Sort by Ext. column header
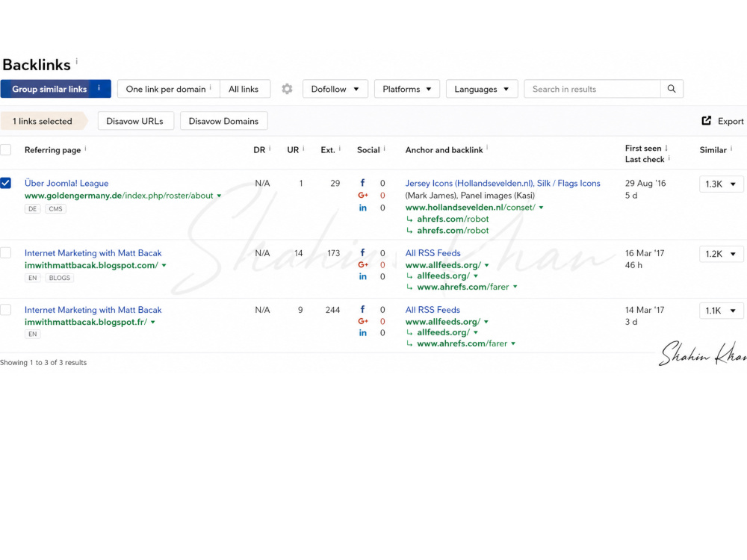Screen dimensions: 747x560 (328, 150)
